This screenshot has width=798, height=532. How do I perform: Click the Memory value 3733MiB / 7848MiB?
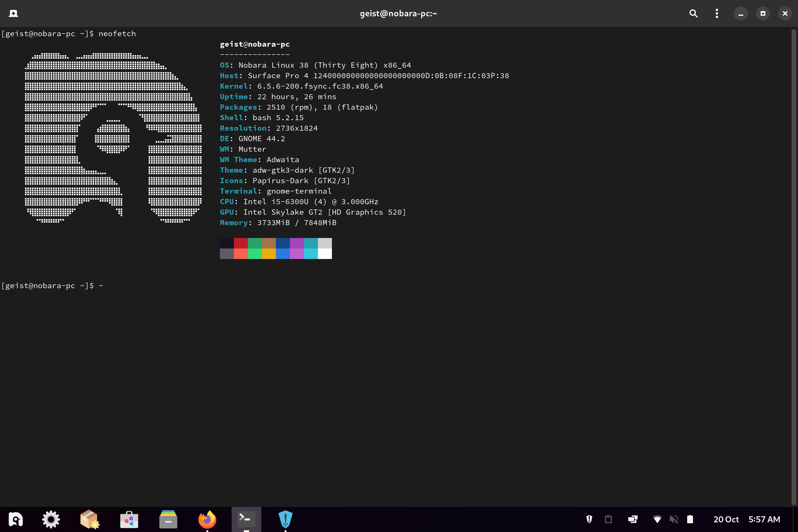point(297,223)
